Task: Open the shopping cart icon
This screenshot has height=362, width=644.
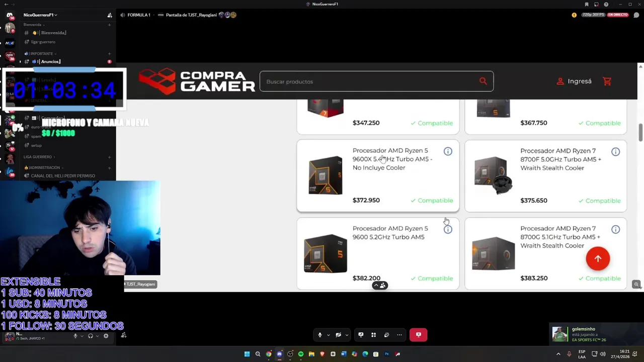Action: 607,81
